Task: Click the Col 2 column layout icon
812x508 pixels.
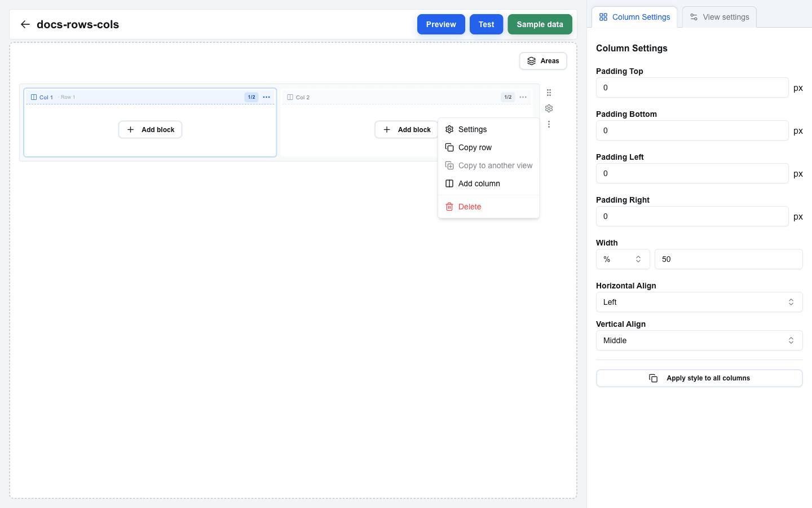Action: pyautogui.click(x=290, y=97)
